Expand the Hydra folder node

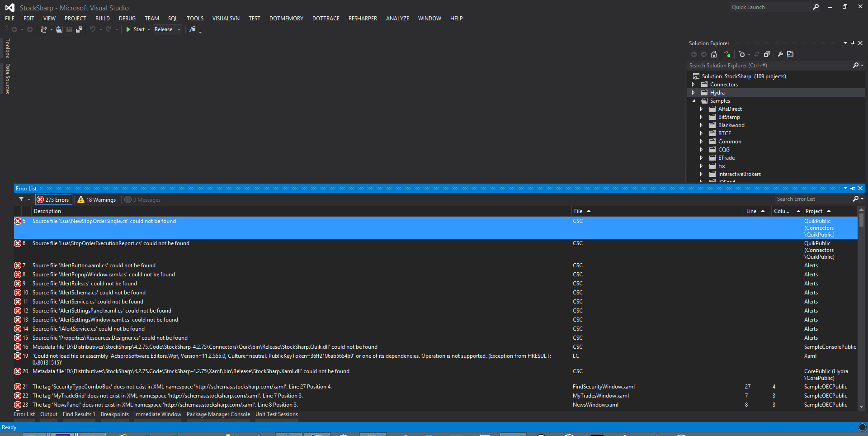pos(693,93)
